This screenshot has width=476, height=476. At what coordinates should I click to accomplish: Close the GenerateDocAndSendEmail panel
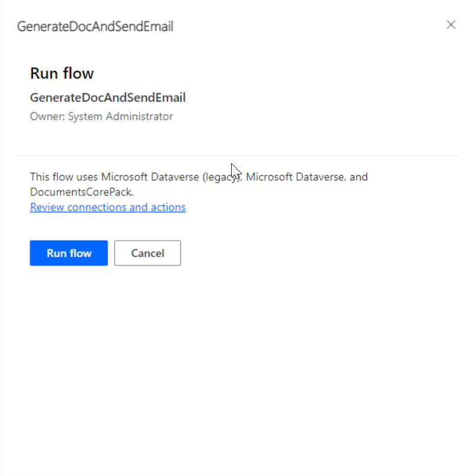coord(451,25)
